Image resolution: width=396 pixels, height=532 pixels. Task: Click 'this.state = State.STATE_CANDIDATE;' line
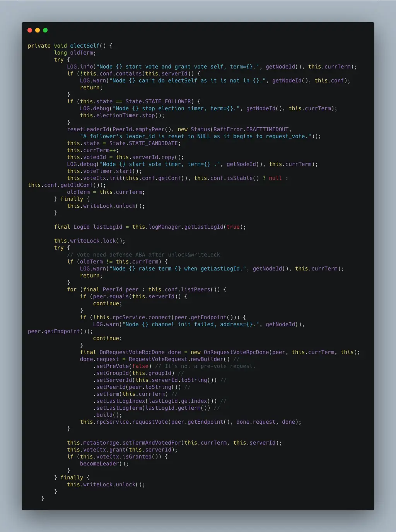(124, 143)
